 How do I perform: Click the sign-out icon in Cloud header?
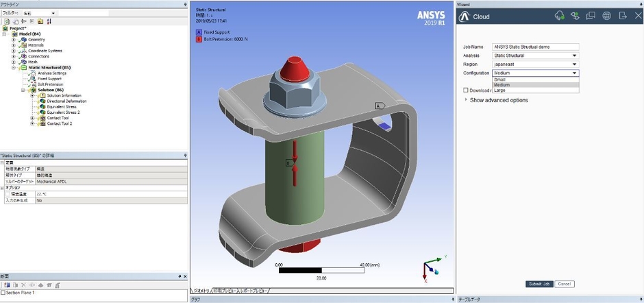tap(623, 16)
